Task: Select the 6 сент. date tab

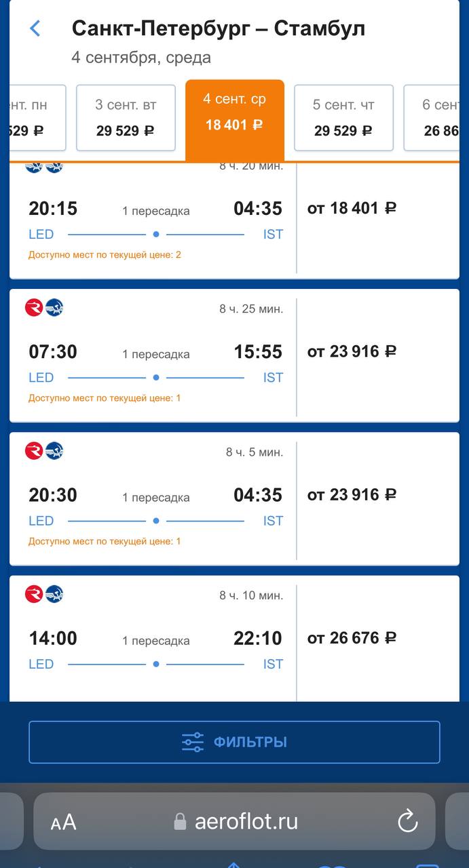Action: (436, 117)
